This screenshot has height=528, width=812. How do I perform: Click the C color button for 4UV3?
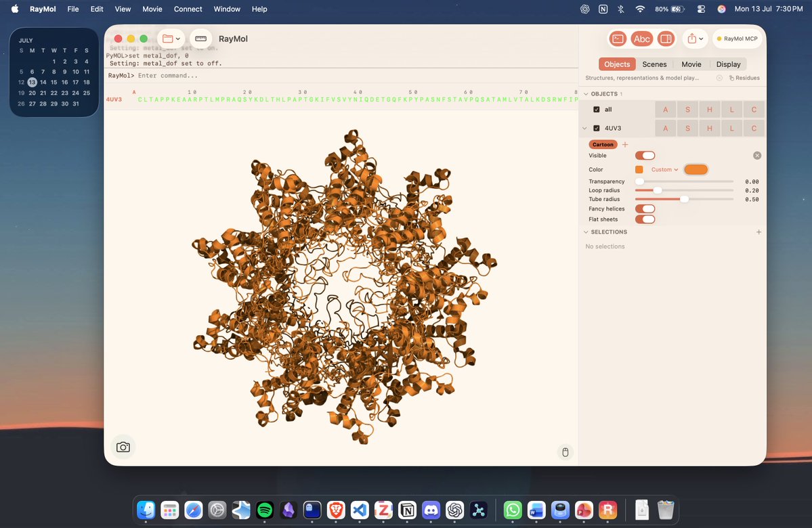tap(754, 129)
